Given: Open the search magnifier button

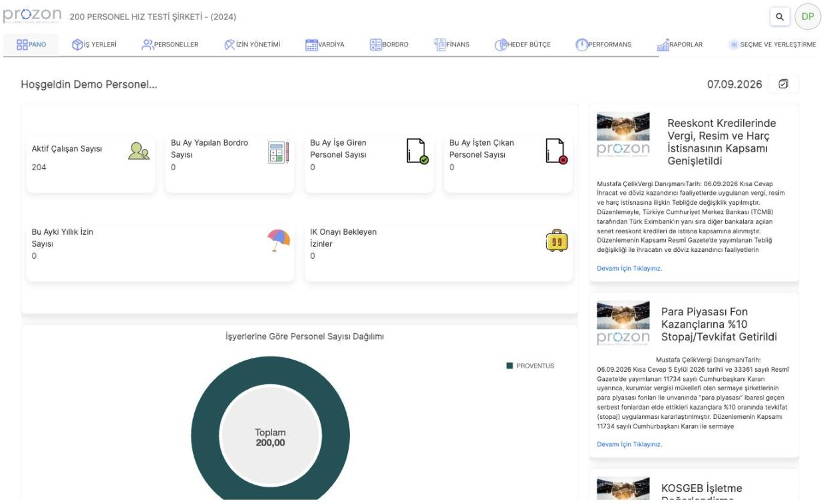Looking at the screenshot, I should [x=779, y=16].
